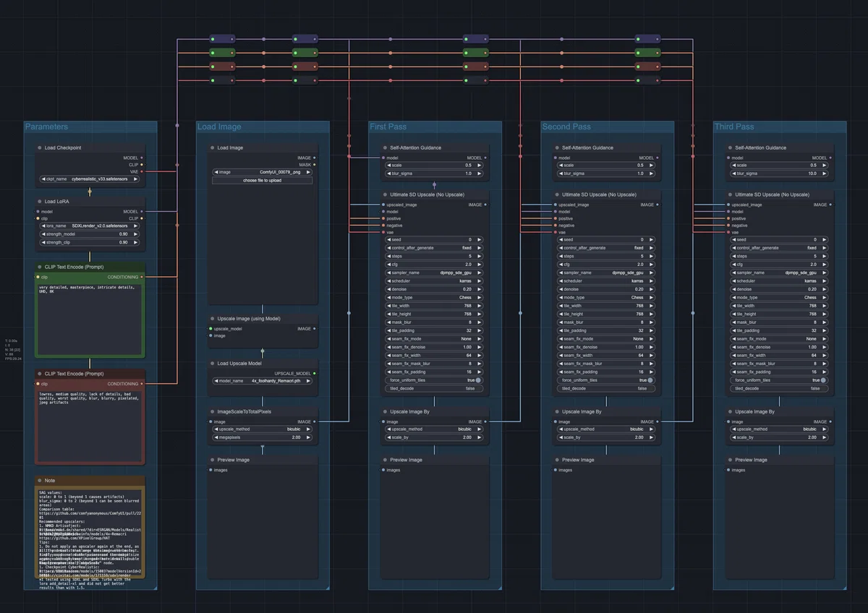868x613 pixels.
Task: Select the Third Pass group title
Action: (x=733, y=127)
